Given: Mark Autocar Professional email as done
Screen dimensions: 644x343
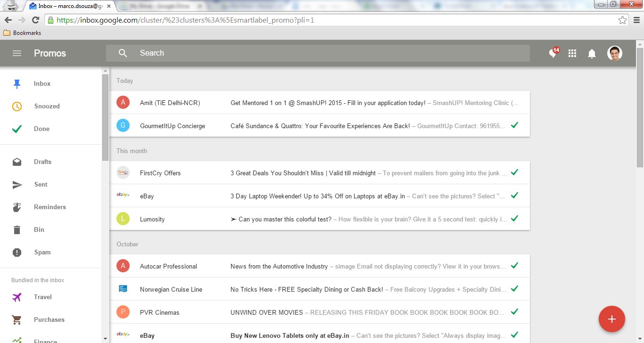Looking at the screenshot, I should 514,266.
